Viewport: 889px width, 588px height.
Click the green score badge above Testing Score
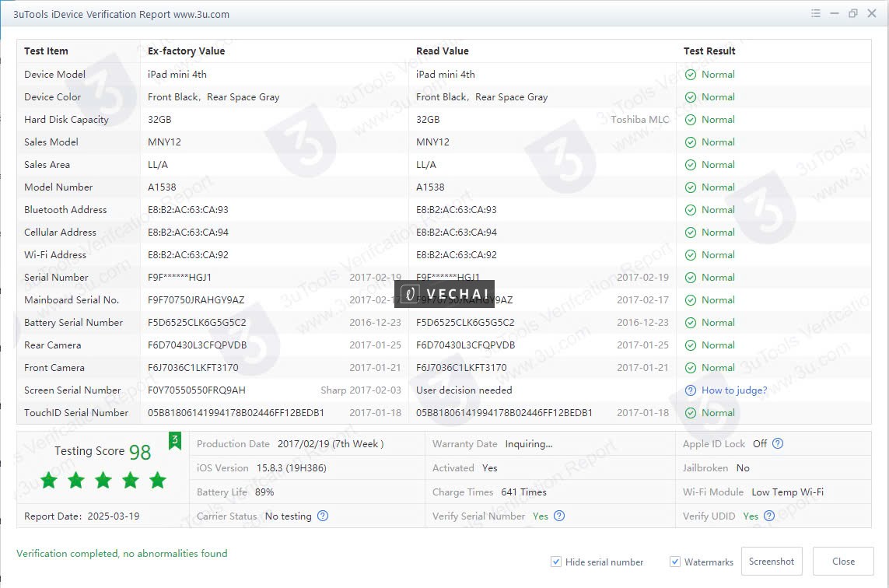tap(175, 439)
